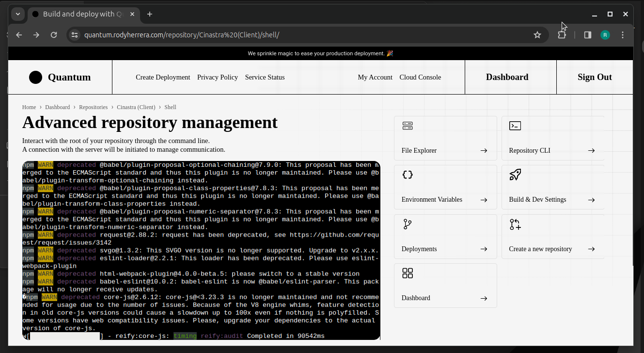Image resolution: width=644 pixels, height=353 pixels.
Task: Click the File Explorer card label
Action: pyautogui.click(x=419, y=151)
